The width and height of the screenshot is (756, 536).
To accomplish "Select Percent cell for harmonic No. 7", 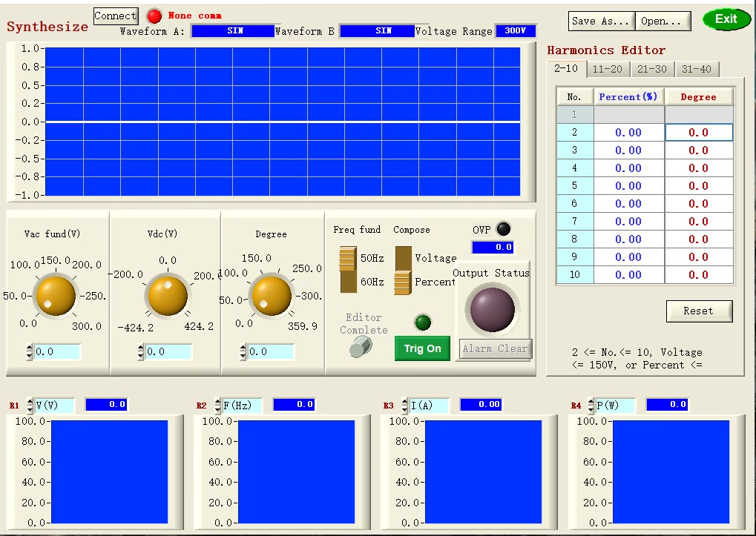I will (x=628, y=222).
